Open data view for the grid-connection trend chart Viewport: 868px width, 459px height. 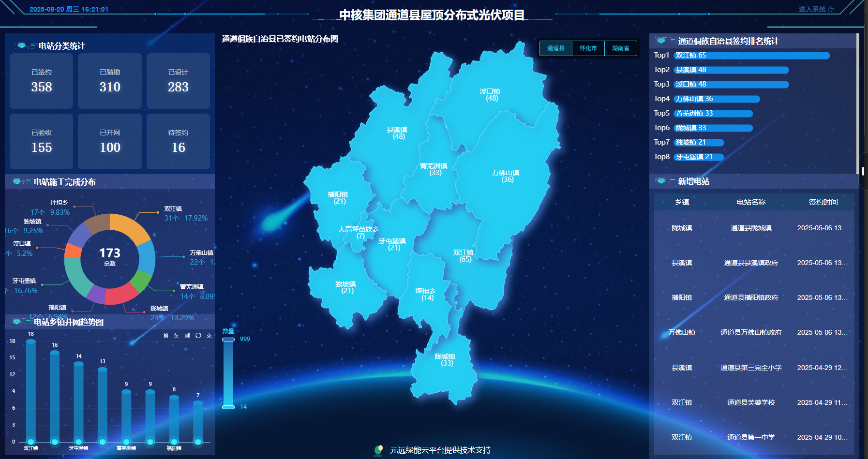165,335
